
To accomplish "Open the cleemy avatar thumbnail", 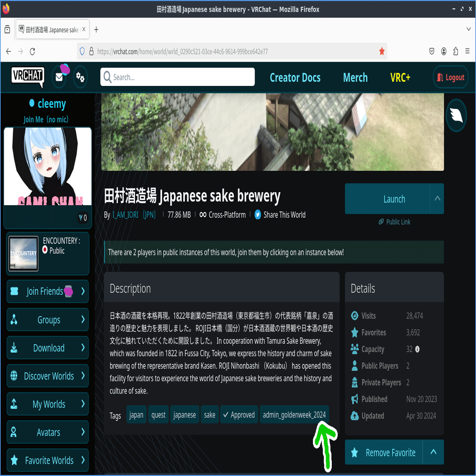I will (x=48, y=166).
